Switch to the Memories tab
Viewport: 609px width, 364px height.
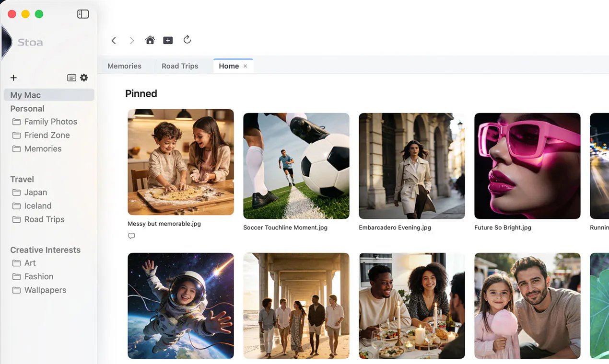(124, 66)
